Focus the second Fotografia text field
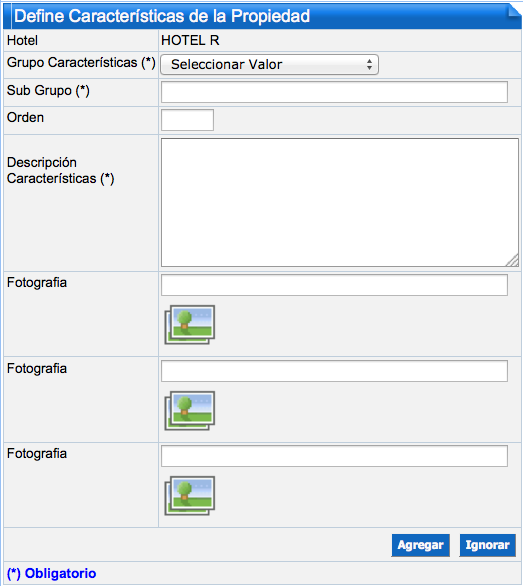 [334, 371]
